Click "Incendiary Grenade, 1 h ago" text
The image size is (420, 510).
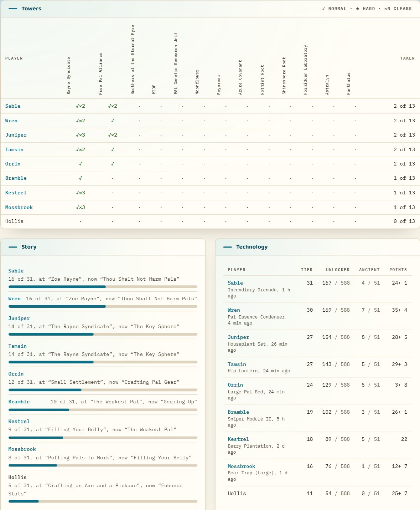pyautogui.click(x=259, y=293)
